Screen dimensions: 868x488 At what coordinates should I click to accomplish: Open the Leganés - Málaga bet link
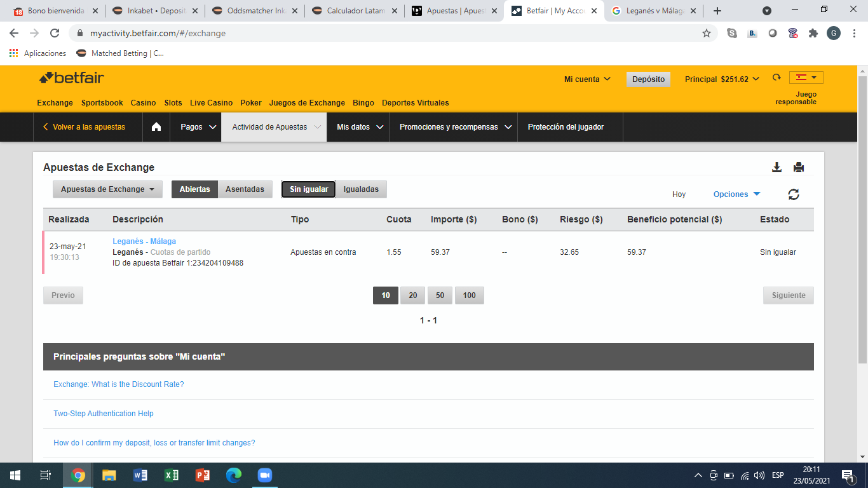(144, 241)
